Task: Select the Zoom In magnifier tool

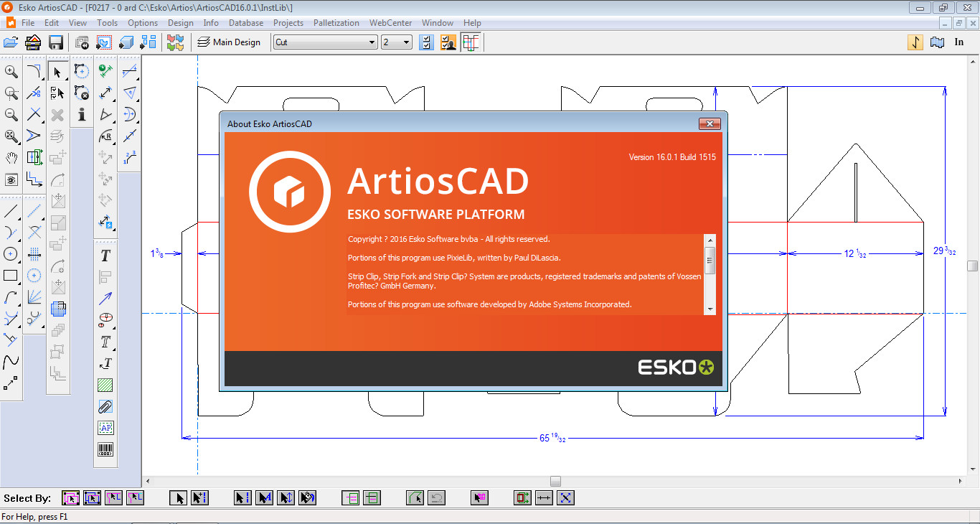Action: [11, 72]
